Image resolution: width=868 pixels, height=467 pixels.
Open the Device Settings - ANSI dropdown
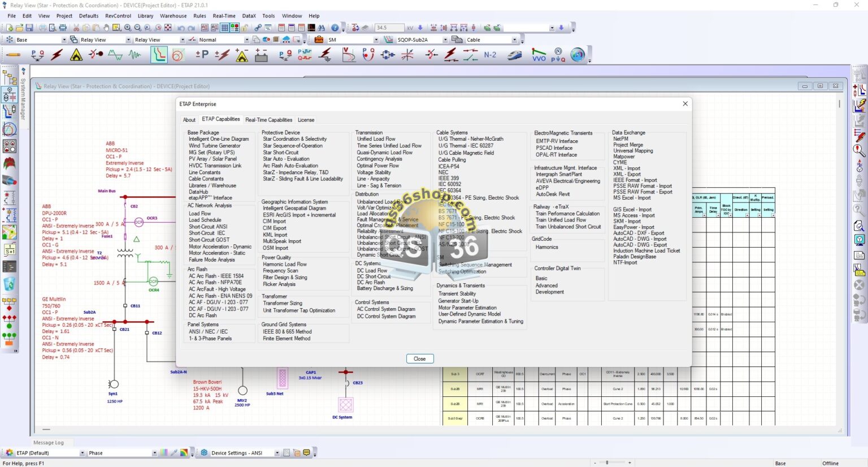pyautogui.click(x=277, y=453)
